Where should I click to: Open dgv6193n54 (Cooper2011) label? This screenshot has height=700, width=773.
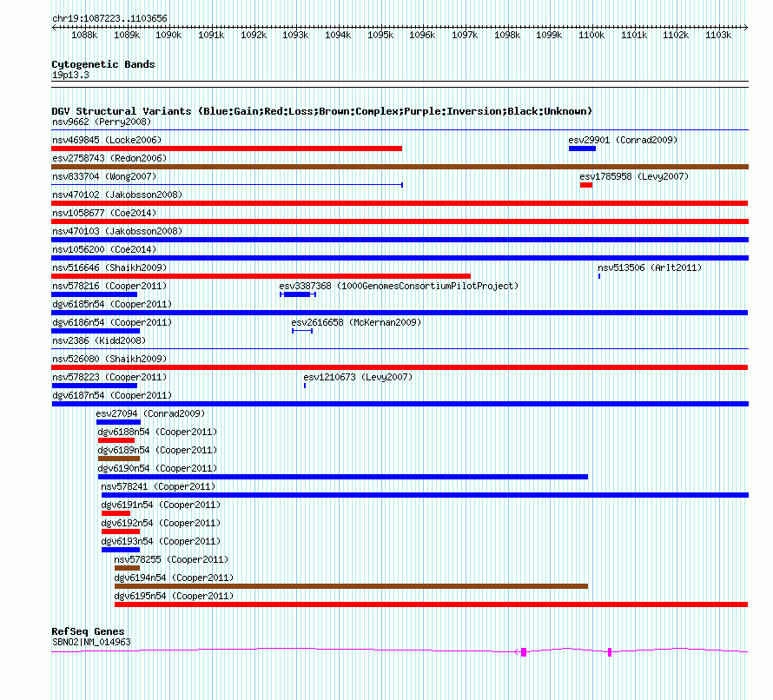point(161,541)
